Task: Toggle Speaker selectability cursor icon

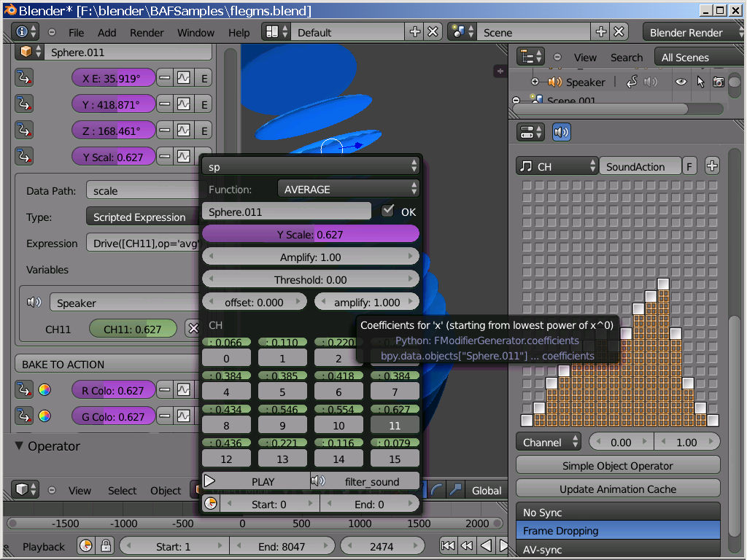Action: pos(700,82)
